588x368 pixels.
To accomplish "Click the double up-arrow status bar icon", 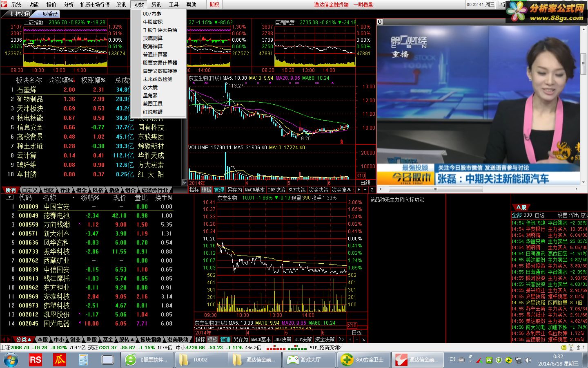I will (579, 348).
